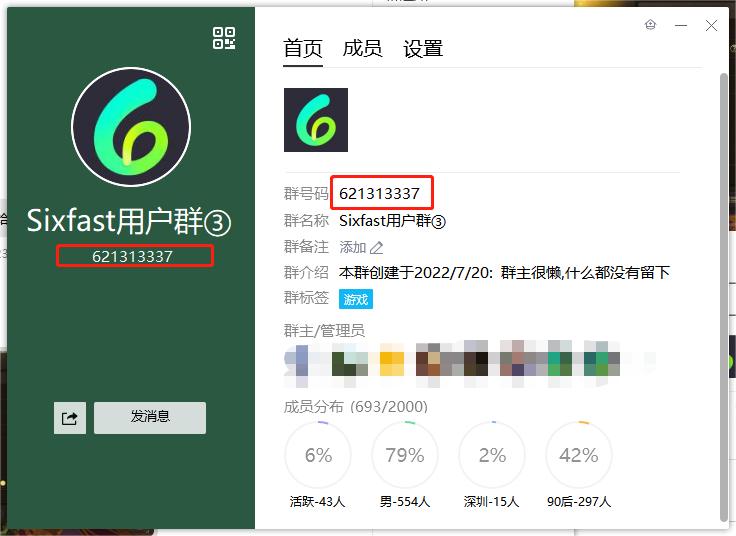The image size is (736, 536).
Task: Click the group number under the group name
Action: [x=133, y=256]
